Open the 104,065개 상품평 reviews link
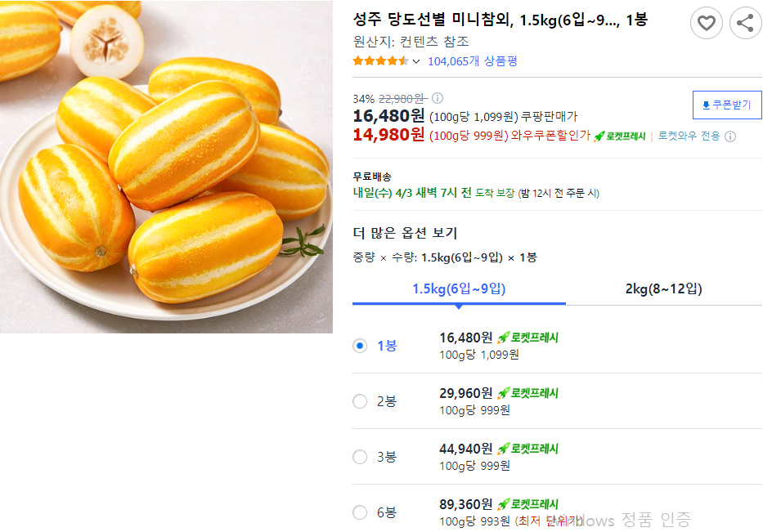This screenshot has width=763, height=532. (x=473, y=61)
